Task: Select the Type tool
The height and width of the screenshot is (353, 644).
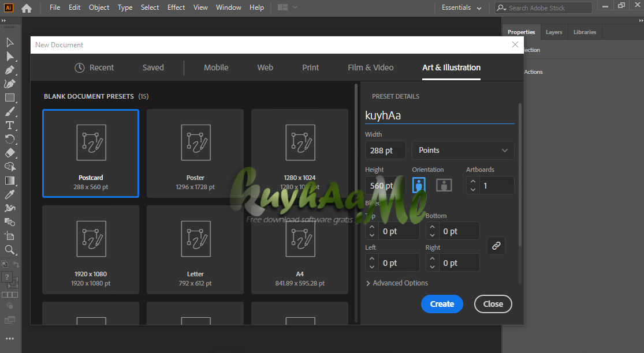Action: click(10, 126)
